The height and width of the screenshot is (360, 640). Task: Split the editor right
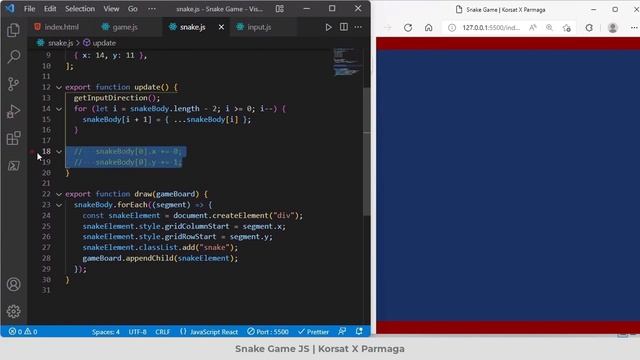(344, 27)
